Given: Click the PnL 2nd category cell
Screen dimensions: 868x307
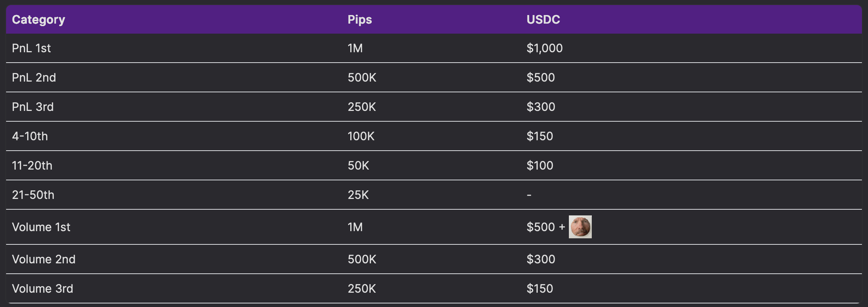Looking at the screenshot, I should [x=34, y=77].
